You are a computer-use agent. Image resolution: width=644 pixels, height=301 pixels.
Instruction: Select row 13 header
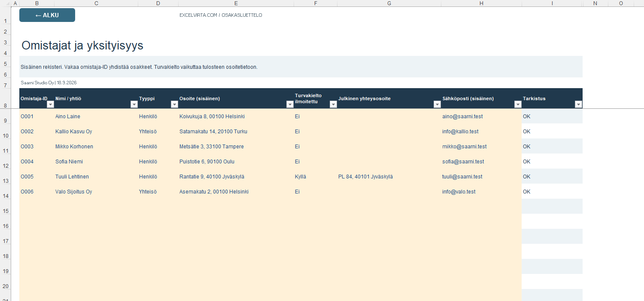pyautogui.click(x=6, y=177)
